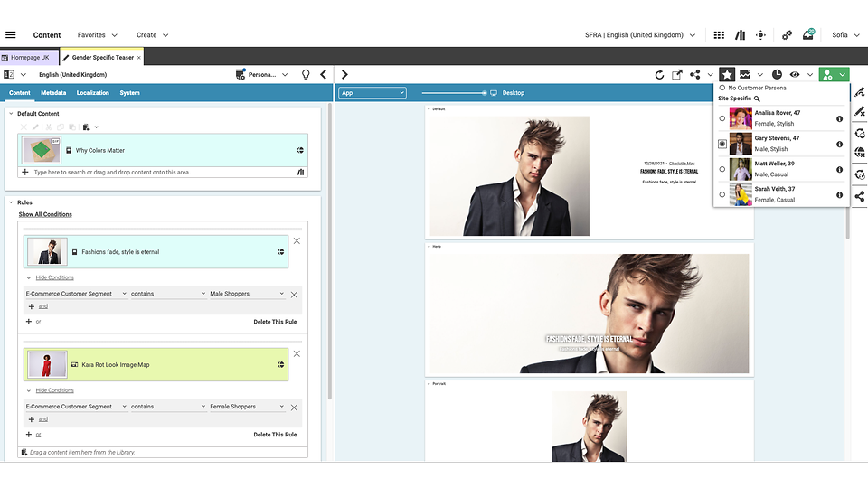Viewport: 868px width, 488px height.
Task: Click Hide Conditions under Kara Rot rule
Action: point(54,390)
